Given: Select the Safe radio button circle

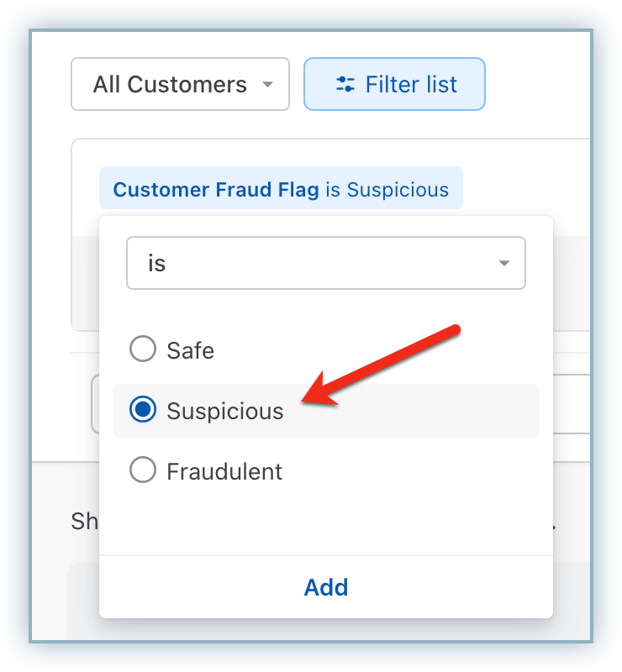Looking at the screenshot, I should point(143,349).
